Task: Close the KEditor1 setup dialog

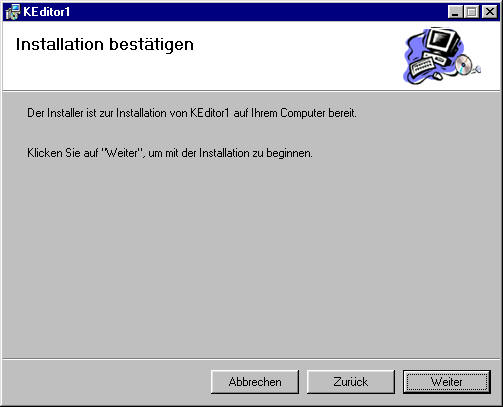Action: pyautogui.click(x=490, y=12)
